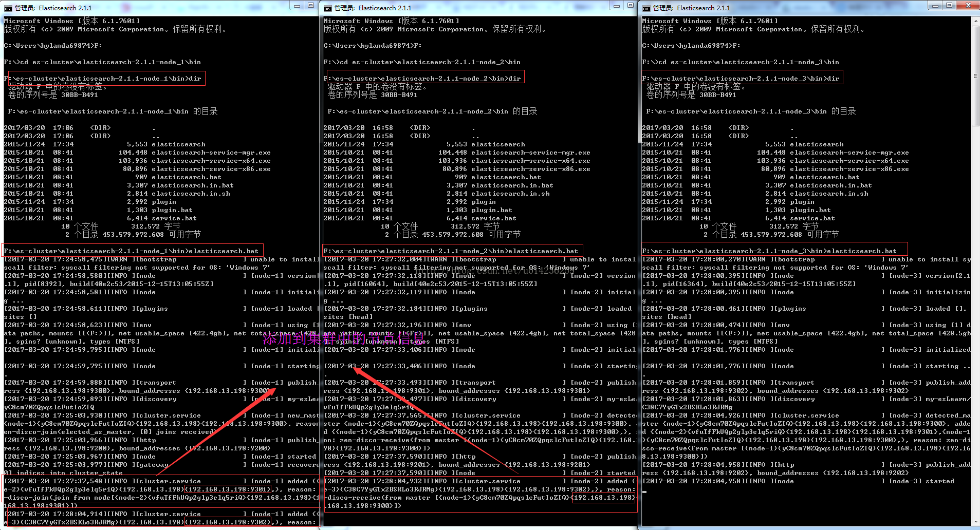Click elasticsearch-service-x86.exe in the right window listing
The width and height of the screenshot is (980, 530).
pyautogui.click(x=849, y=169)
